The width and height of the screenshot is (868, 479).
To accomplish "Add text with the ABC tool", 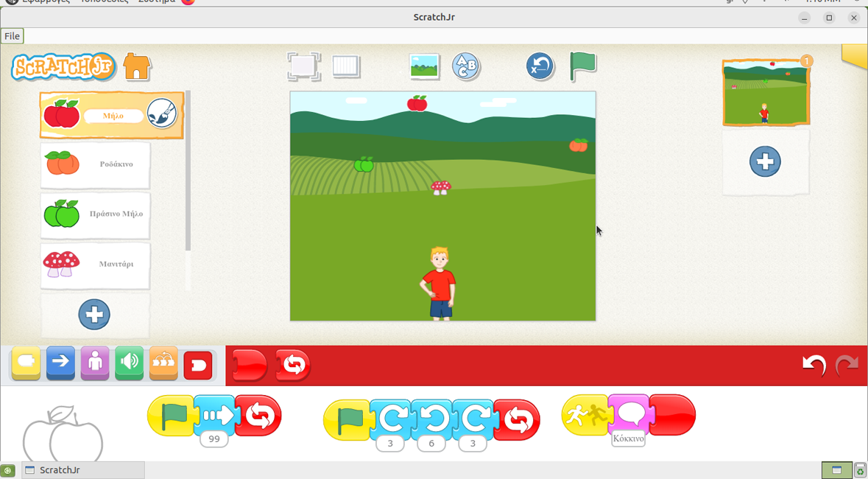I will tap(465, 67).
